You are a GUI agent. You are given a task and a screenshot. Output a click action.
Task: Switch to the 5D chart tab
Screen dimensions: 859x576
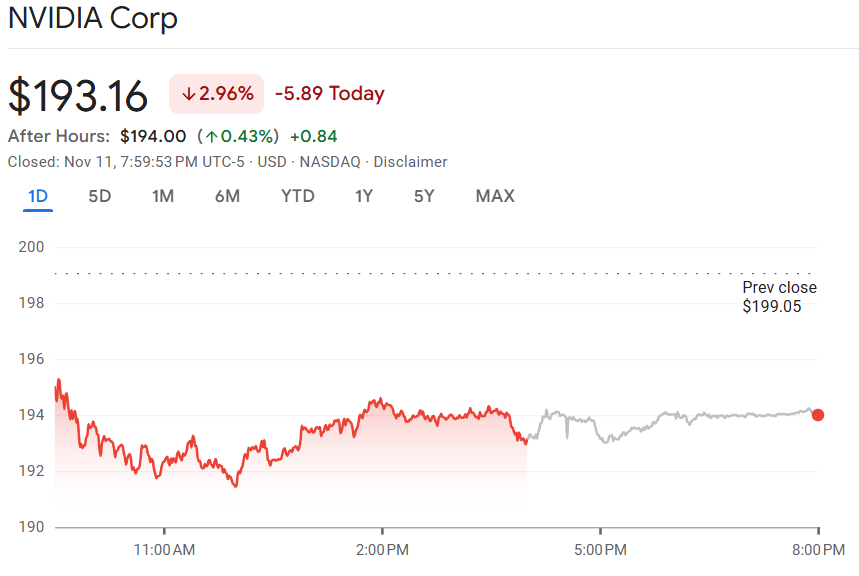(100, 196)
